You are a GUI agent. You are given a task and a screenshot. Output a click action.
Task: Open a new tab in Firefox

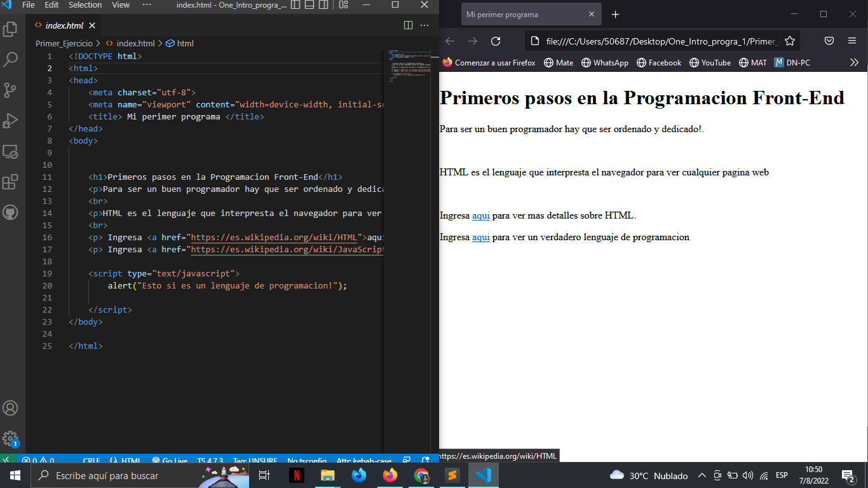point(615,14)
